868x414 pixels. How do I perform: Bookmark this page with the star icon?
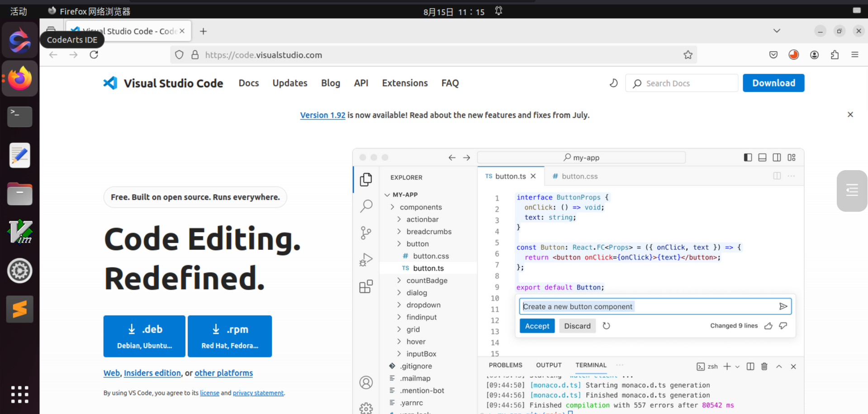point(688,55)
